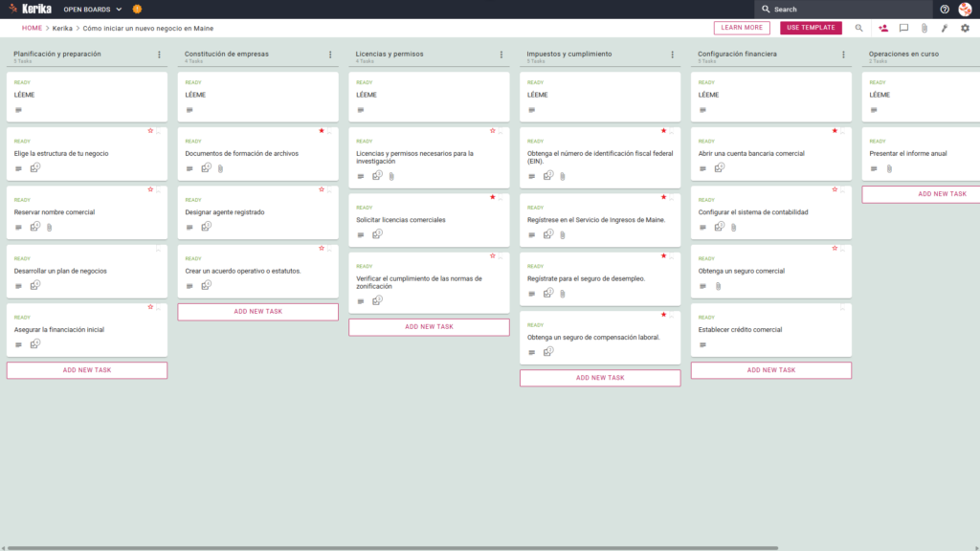
Task: Toggle star on Elige la estructura de tu negocio
Action: pos(150,130)
